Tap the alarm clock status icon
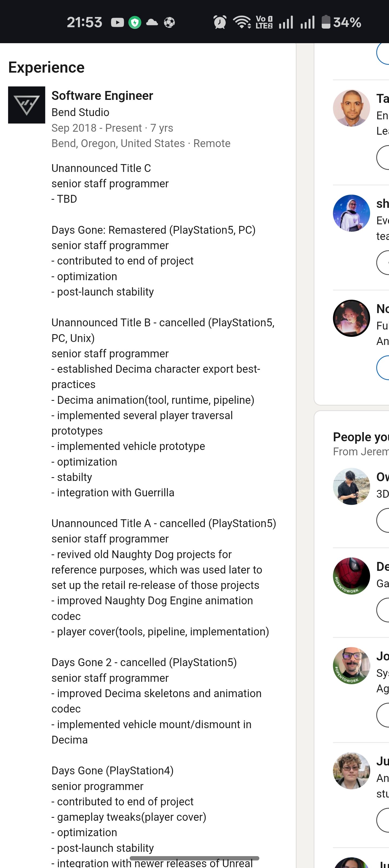The image size is (389, 868). click(220, 23)
